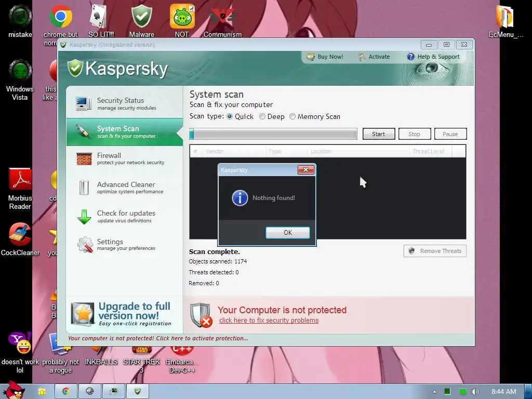The image size is (532, 399).
Task: Select the CockCleaner desktop icon
Action: tap(20, 240)
